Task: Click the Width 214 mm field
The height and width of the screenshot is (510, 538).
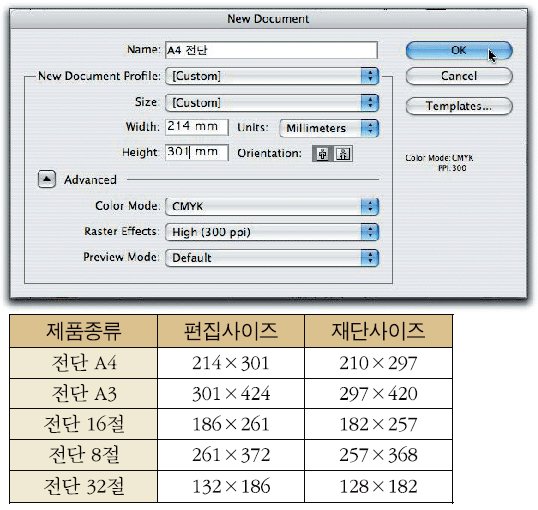Action: click(x=197, y=127)
